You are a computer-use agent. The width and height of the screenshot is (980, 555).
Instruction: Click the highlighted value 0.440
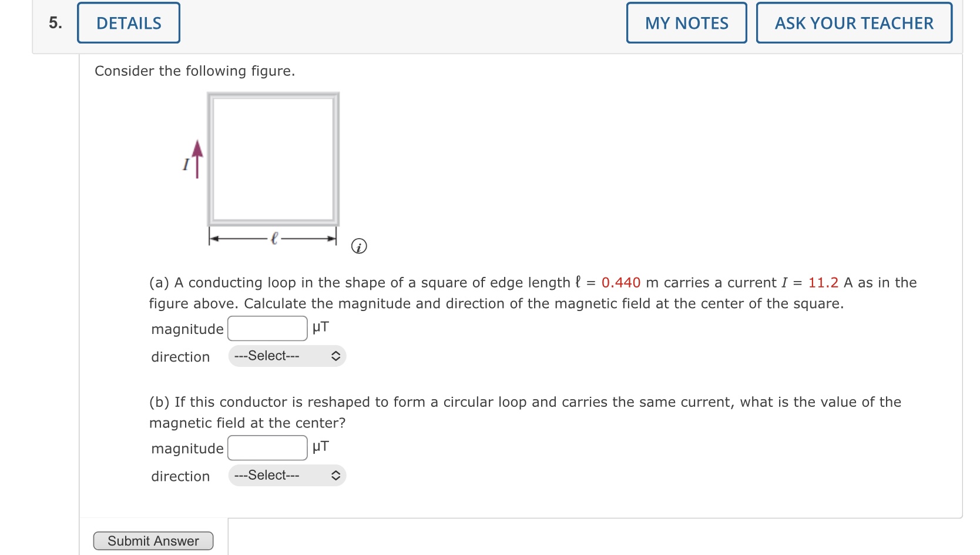[620, 282]
